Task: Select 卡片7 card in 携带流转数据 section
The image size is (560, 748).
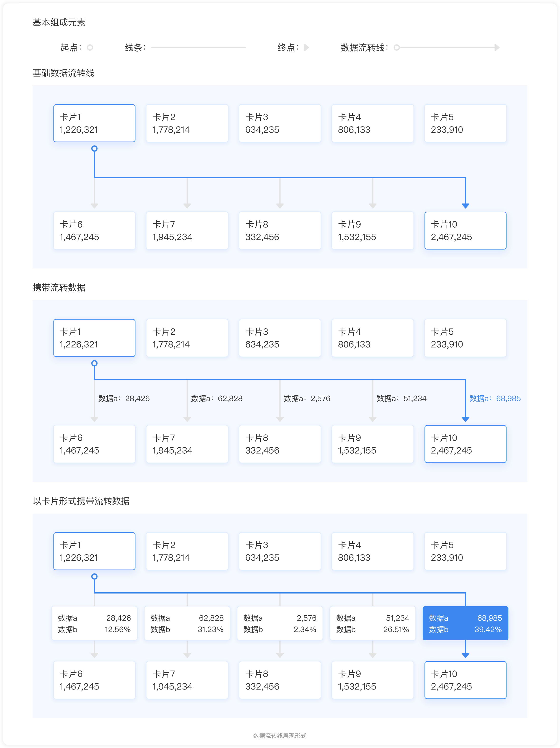Action: 187,444
